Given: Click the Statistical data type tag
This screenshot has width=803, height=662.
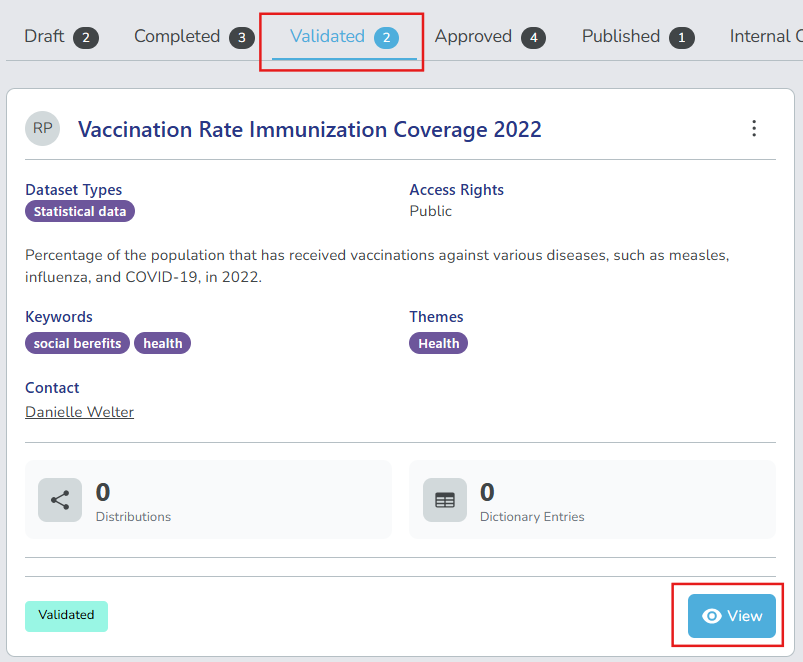Looking at the screenshot, I should tap(80, 211).
